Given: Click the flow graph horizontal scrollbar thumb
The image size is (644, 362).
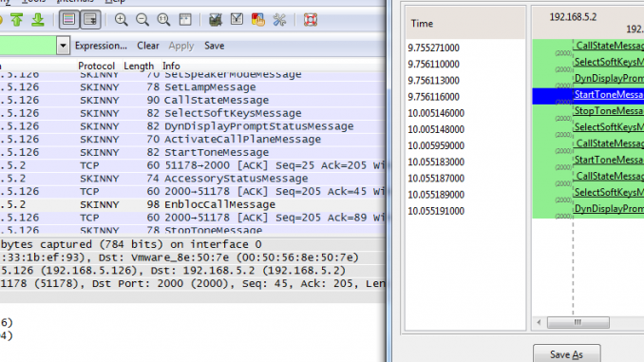Looking at the screenshot, I should tap(578, 322).
